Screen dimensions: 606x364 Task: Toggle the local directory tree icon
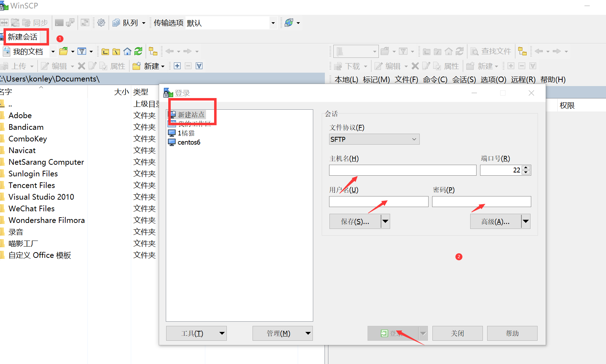pyautogui.click(x=153, y=51)
